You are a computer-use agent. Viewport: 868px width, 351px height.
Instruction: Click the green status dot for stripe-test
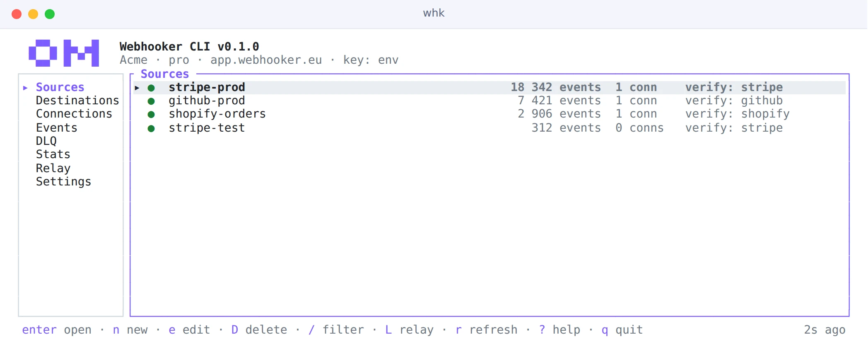pos(151,128)
